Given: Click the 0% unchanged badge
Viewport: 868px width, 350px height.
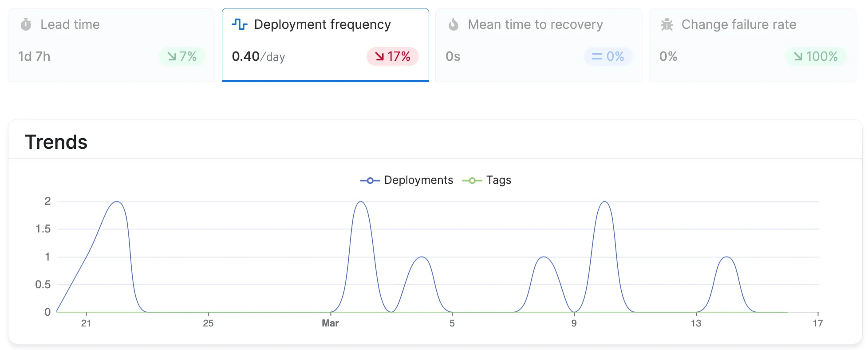Looking at the screenshot, I should (608, 56).
